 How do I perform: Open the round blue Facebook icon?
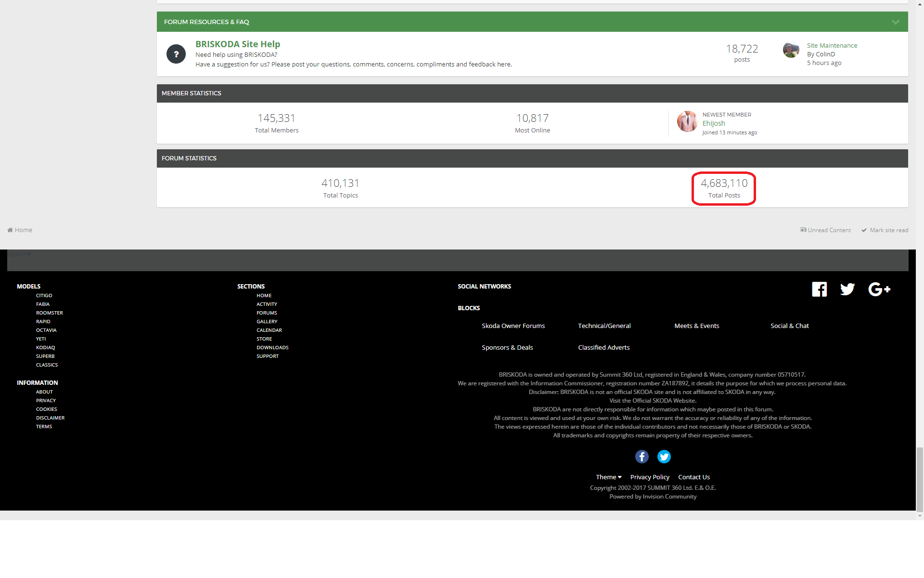click(642, 456)
